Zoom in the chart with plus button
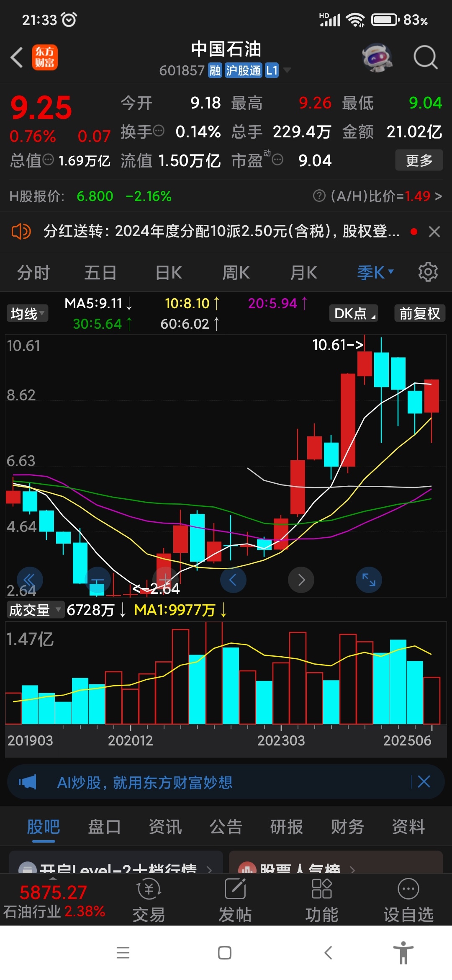This screenshot has height=980, width=452. (165, 580)
